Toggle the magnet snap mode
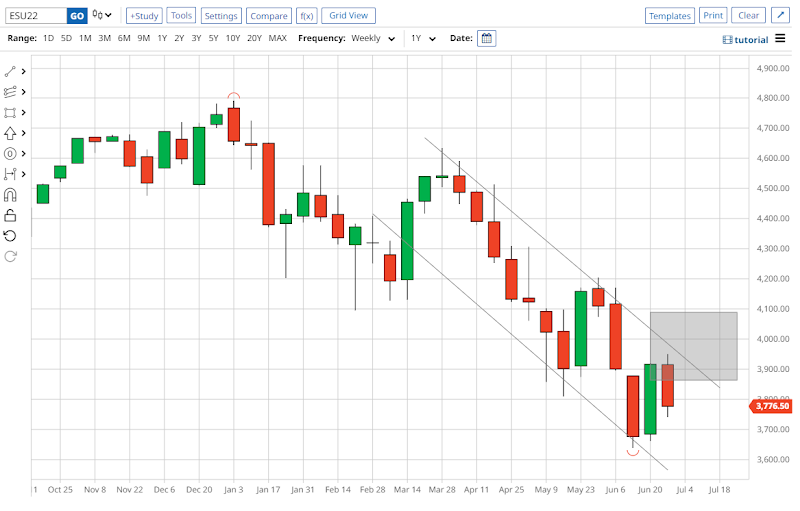Image resolution: width=800 pixels, height=511 pixels. (11, 195)
